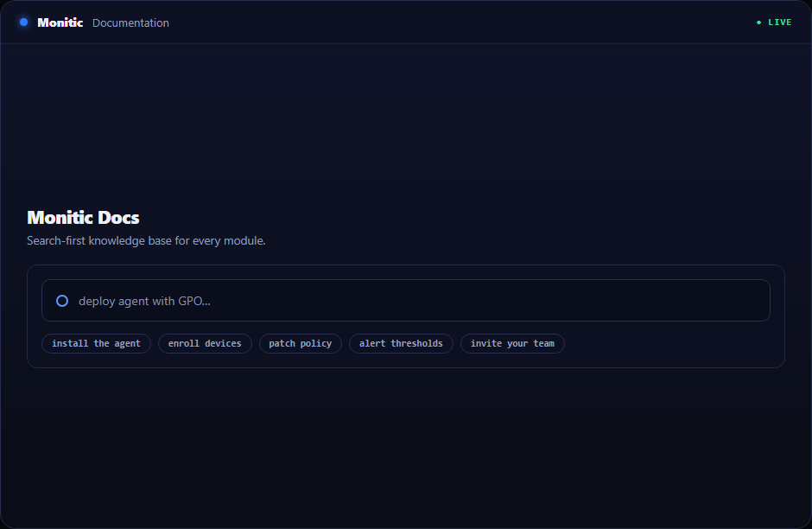
Task: Click the green LIVE status indicator
Action: pyautogui.click(x=774, y=22)
